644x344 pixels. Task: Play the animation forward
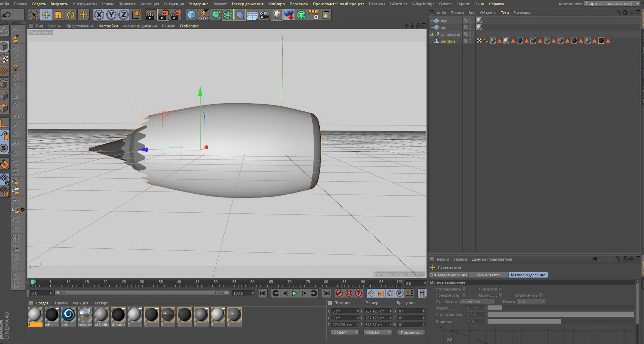(x=294, y=293)
